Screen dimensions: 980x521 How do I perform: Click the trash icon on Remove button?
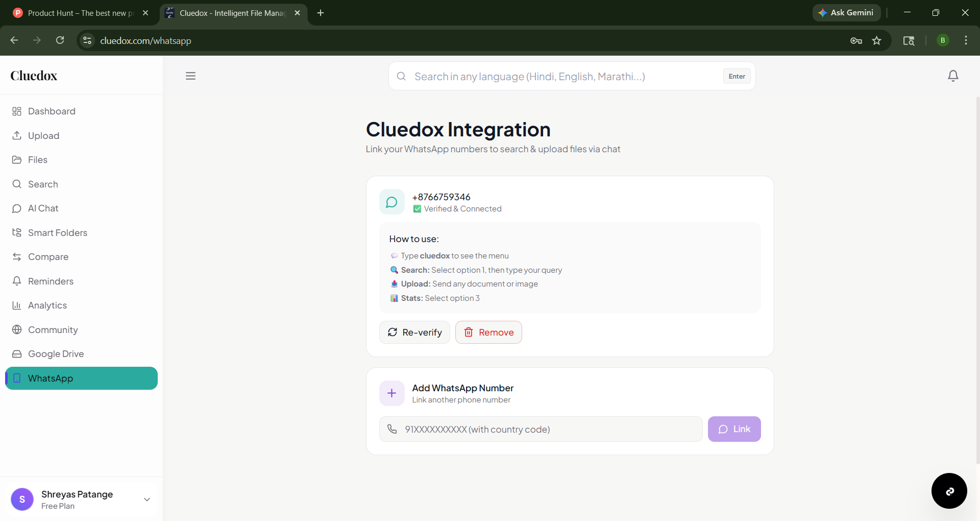point(469,333)
